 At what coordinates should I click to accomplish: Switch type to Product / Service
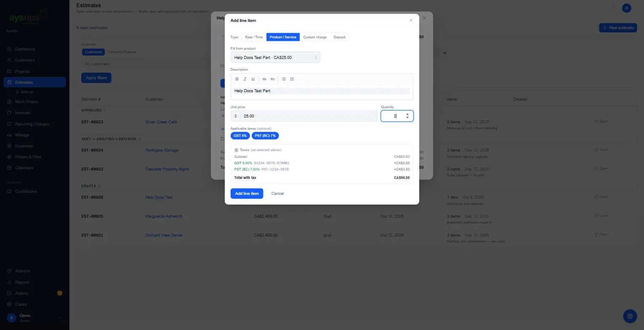(283, 37)
